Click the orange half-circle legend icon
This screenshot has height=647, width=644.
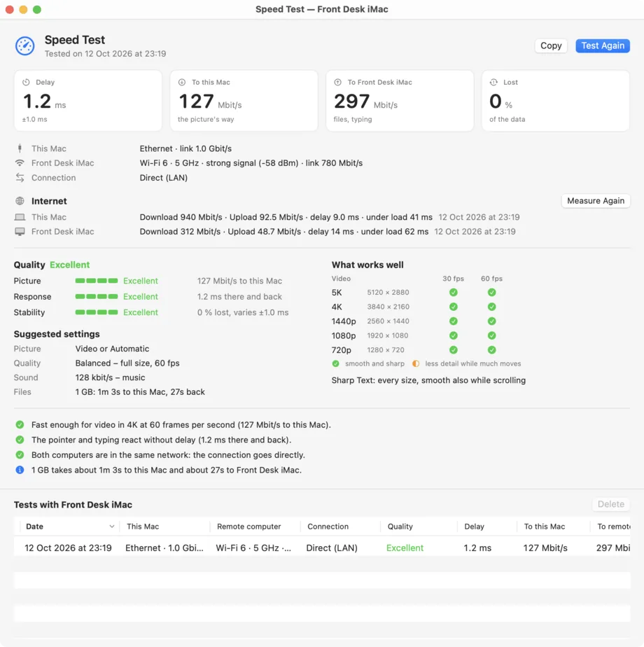click(x=416, y=363)
